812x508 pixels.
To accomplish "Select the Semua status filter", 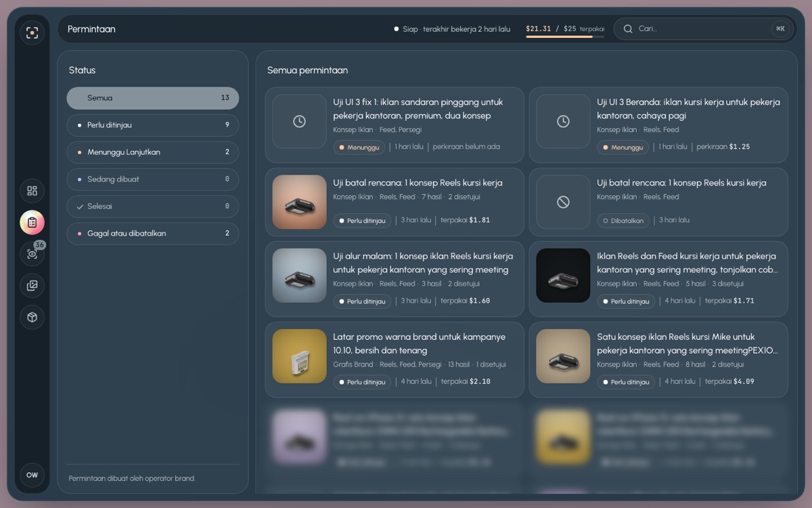I will click(x=152, y=98).
